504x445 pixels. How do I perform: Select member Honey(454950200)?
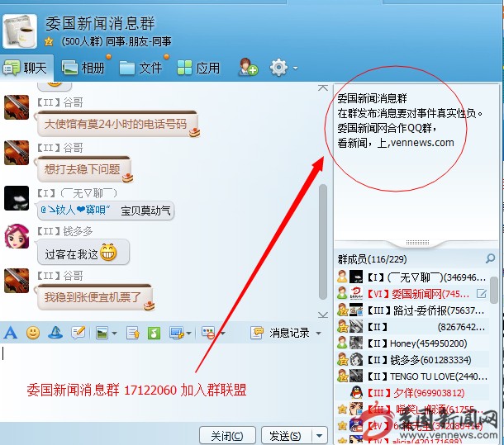412,343
